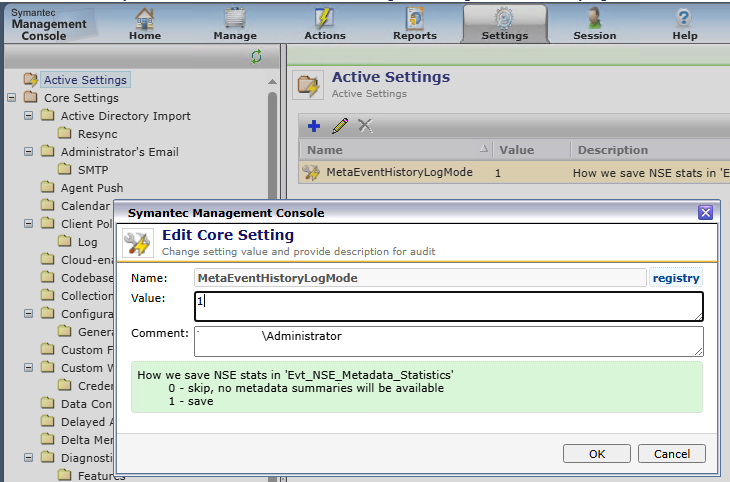Open the Reports section icon

(415, 18)
